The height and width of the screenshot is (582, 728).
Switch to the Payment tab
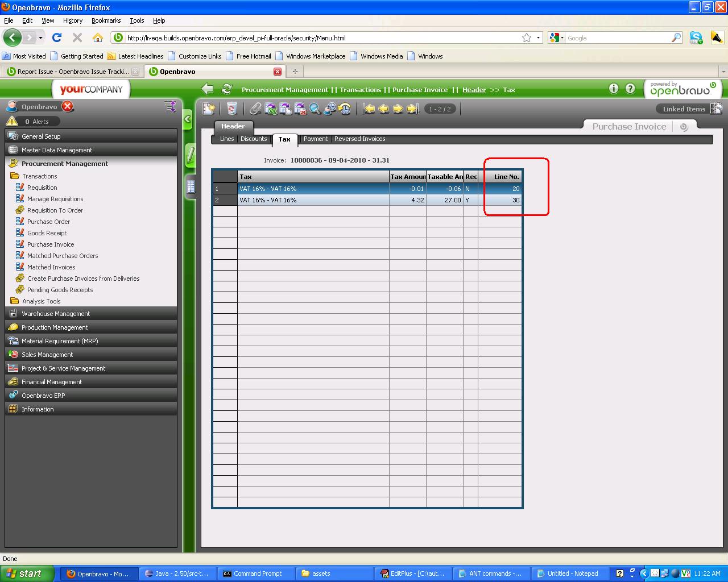click(x=316, y=139)
